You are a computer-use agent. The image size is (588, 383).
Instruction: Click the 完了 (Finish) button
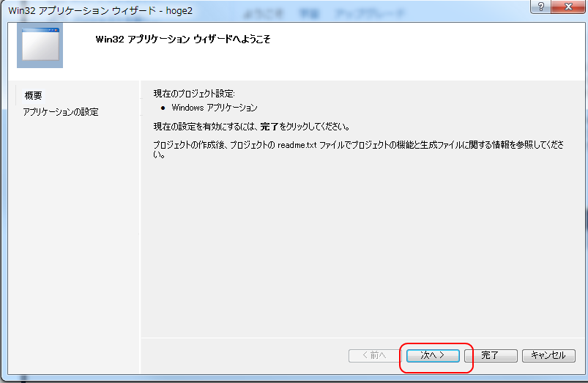point(491,356)
